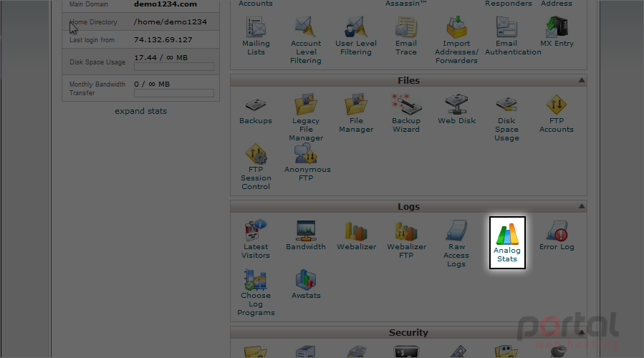644x358 pixels.
Task: Open Mailing Lists
Action: (256, 36)
